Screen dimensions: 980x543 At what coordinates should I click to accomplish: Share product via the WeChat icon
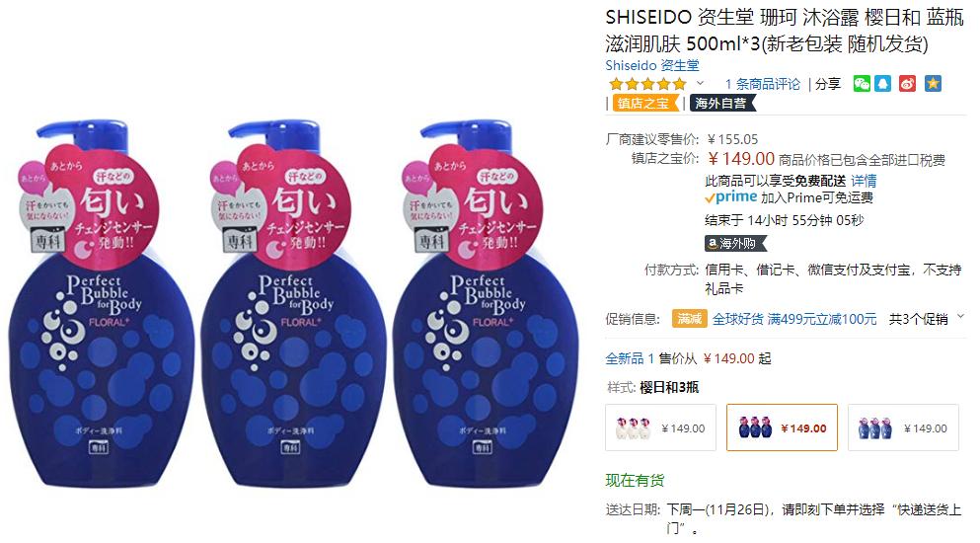(x=862, y=84)
